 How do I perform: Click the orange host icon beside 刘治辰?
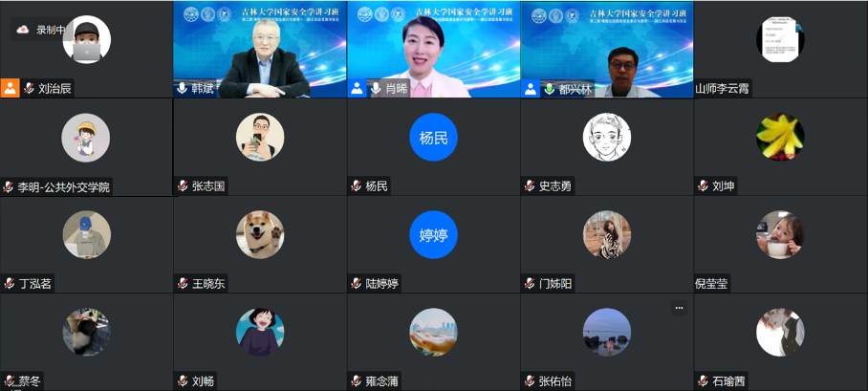10,88
